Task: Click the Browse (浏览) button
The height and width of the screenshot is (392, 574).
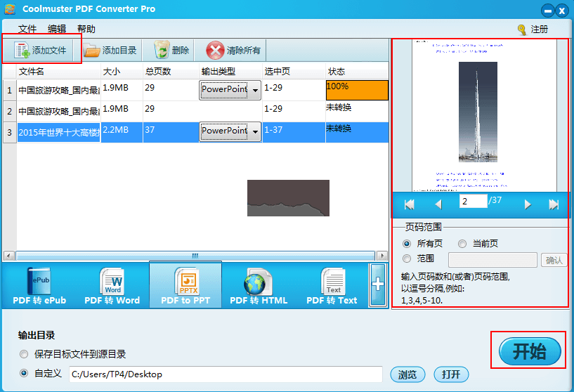Action: click(407, 374)
